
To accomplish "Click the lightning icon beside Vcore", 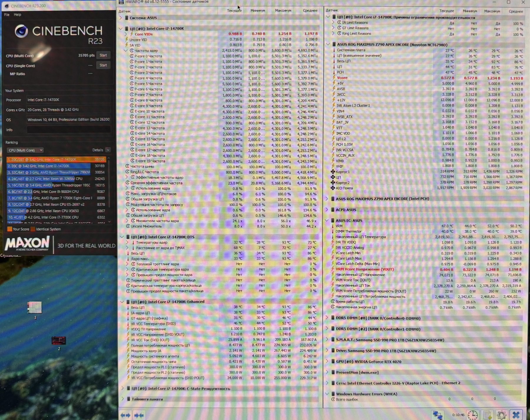I will click(334, 78).
